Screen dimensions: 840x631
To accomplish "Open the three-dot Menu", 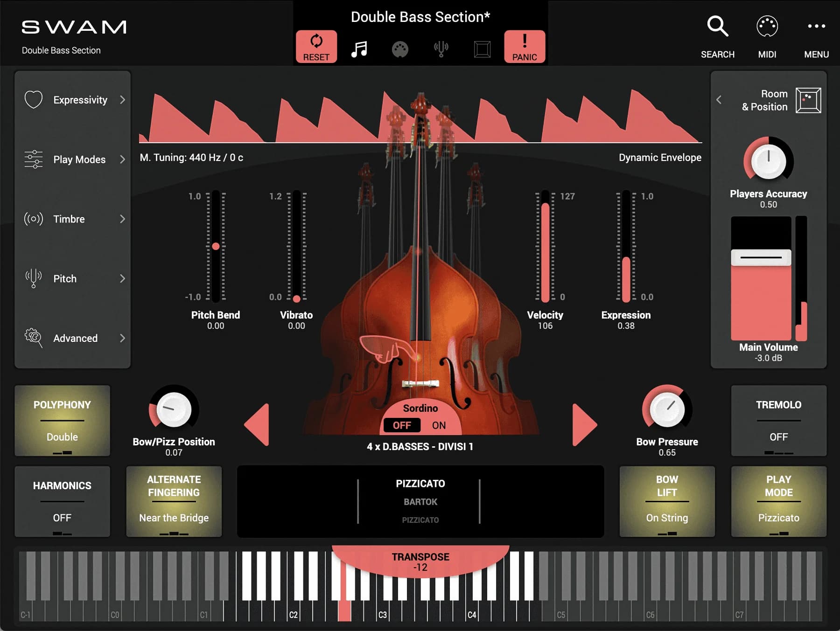I will click(x=816, y=27).
